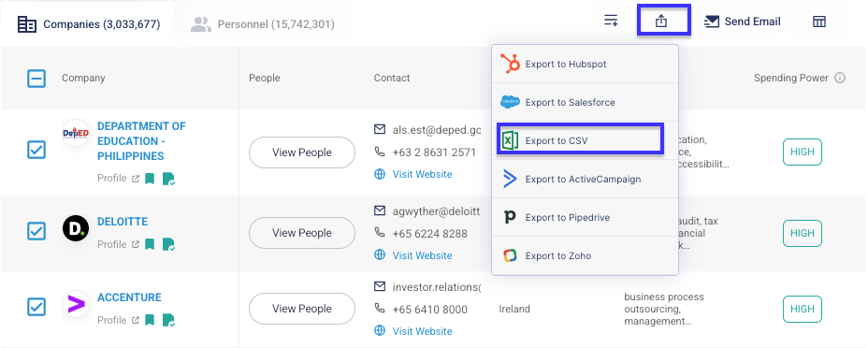868x348 pixels.
Task: Click the globe icon in Accenture row
Action: 380,331
